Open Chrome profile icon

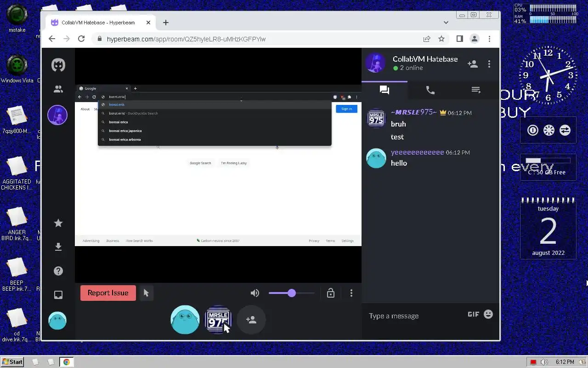click(475, 39)
